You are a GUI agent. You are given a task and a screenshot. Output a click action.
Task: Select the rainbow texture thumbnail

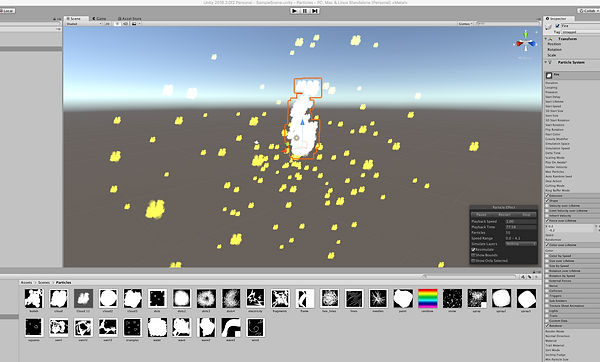coord(427,298)
